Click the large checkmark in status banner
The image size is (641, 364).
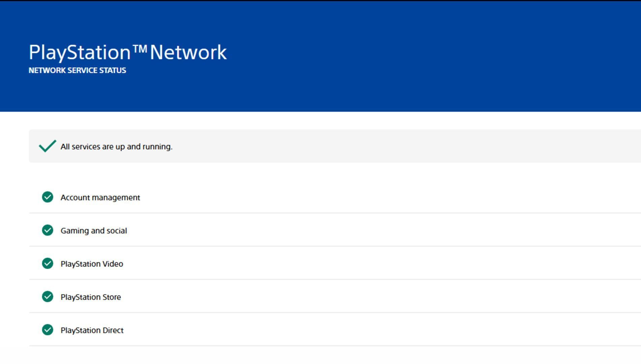47,146
